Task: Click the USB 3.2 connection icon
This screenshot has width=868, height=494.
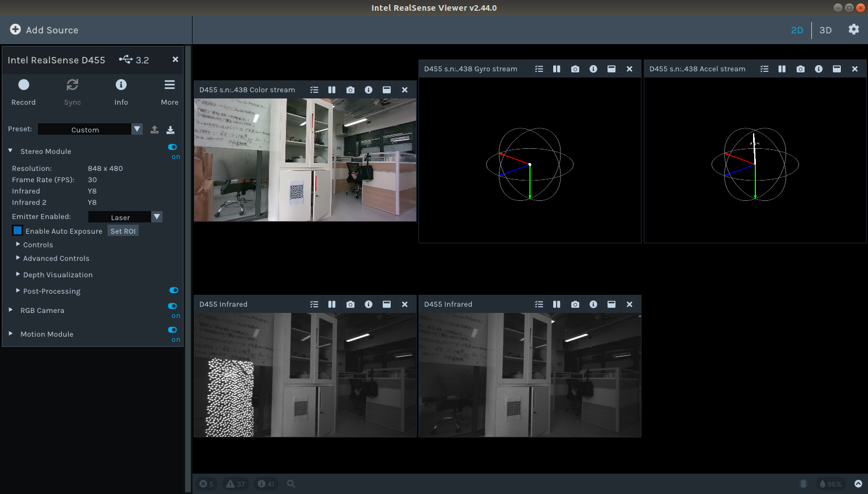Action: tap(126, 59)
